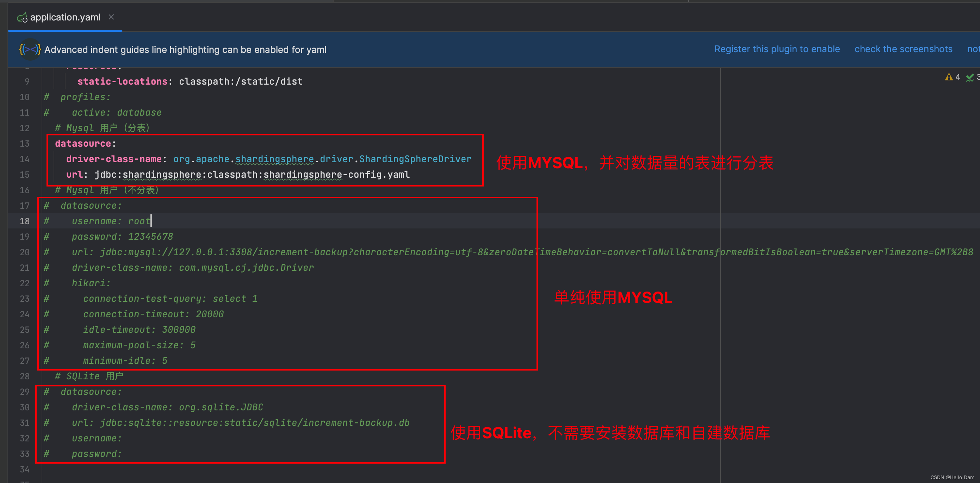The height and width of the screenshot is (483, 980).
Task: Click line number 13 in gutter
Action: [24, 143]
